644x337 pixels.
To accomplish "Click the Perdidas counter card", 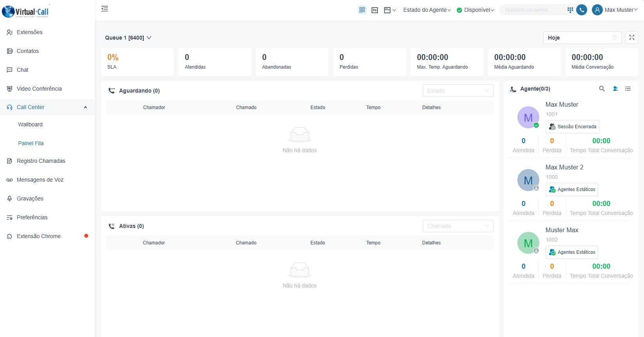I will point(370,62).
